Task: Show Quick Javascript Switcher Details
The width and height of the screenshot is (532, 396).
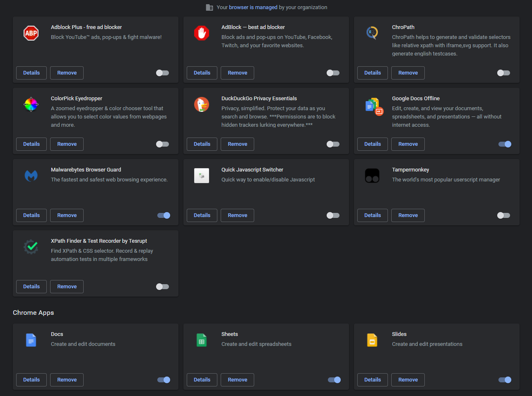Action: click(x=202, y=215)
